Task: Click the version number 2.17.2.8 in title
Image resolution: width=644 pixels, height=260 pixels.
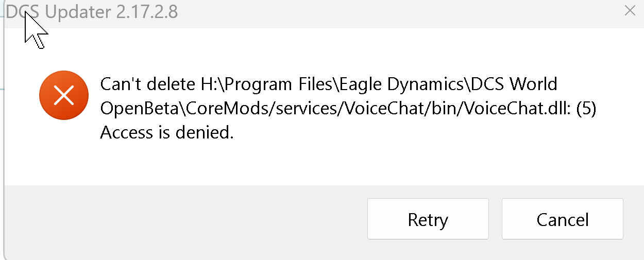Action: coord(147,11)
